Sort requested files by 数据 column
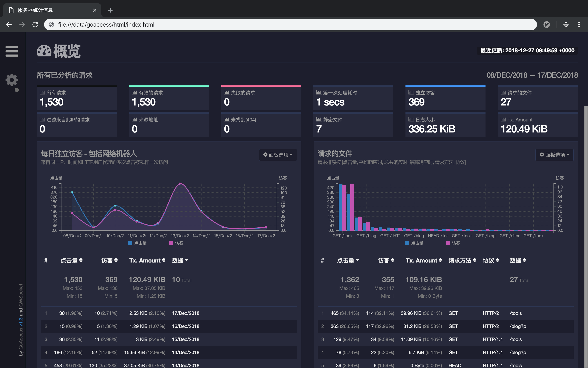The width and height of the screenshot is (588, 368). (518, 260)
